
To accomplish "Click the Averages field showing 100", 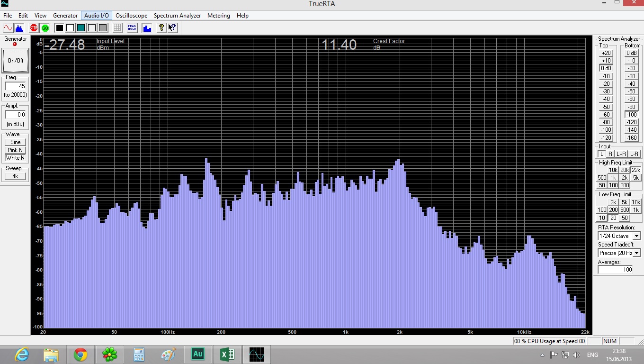I will 616,270.
